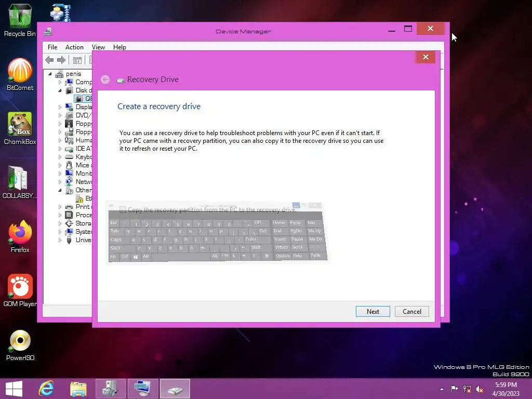Click Fade key on on-screen keyboard

[315, 255]
